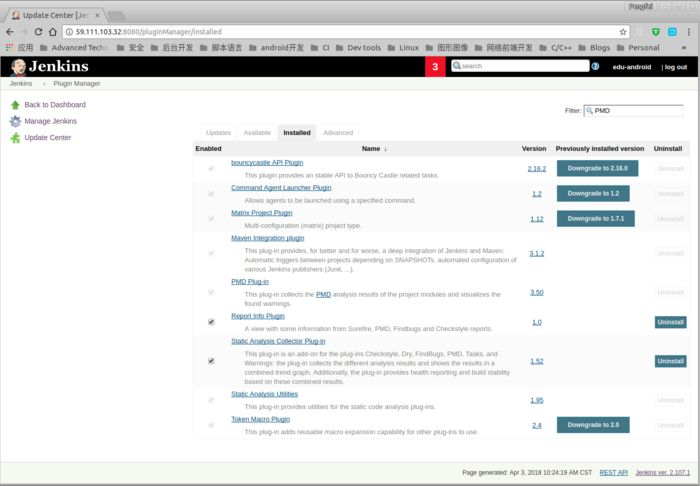Viewport: 700px width, 486px height.
Task: Open the android开发 bookmark folder
Action: [277, 47]
